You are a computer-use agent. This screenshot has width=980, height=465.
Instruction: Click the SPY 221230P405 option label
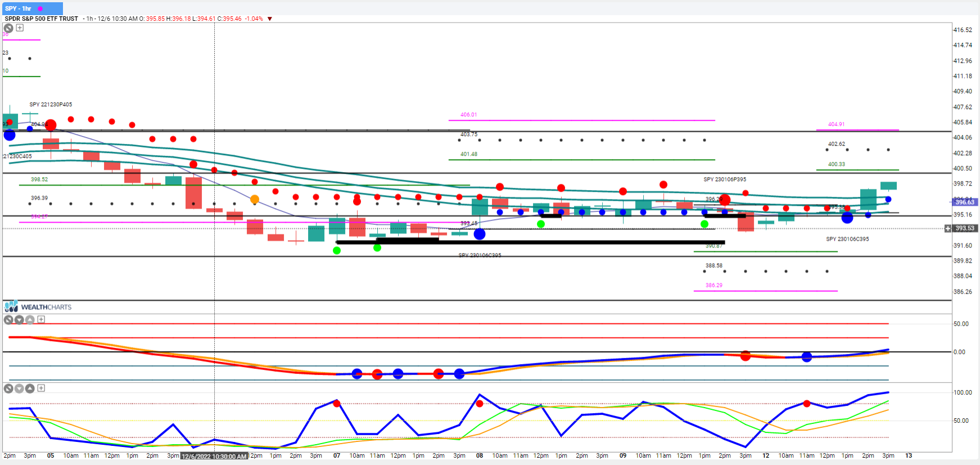(51, 105)
